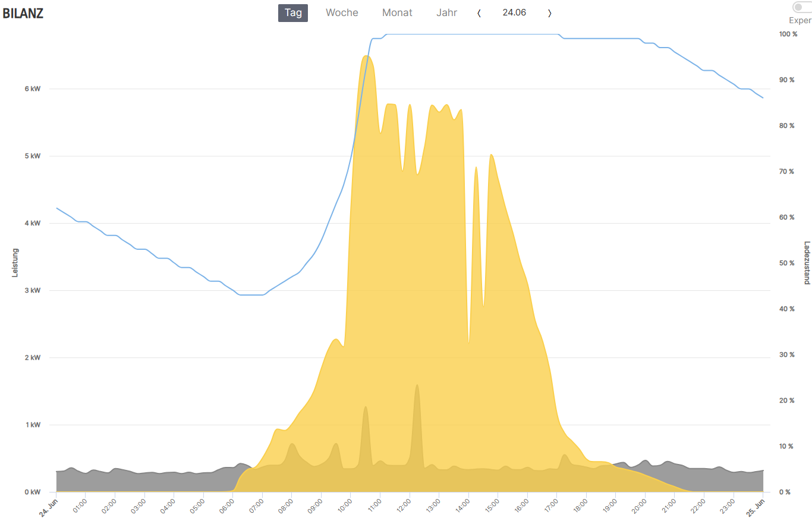The height and width of the screenshot is (527, 812).
Task: Click the highest yellow production peak
Action: click(366, 57)
